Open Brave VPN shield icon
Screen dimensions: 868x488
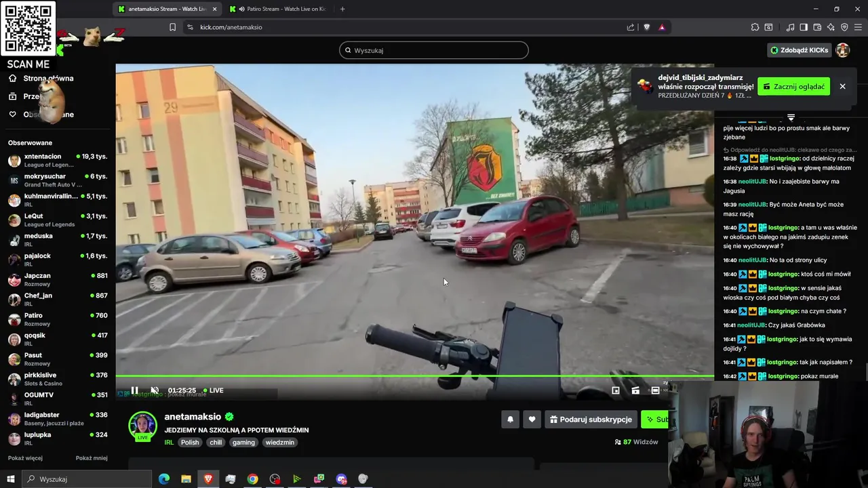pos(844,27)
